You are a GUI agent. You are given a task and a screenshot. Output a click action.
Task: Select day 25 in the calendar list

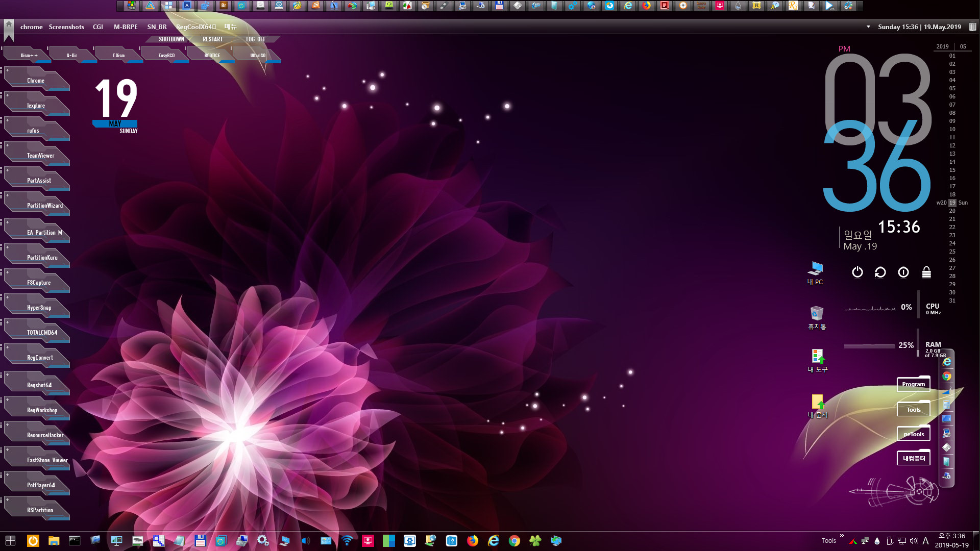pos(952,252)
